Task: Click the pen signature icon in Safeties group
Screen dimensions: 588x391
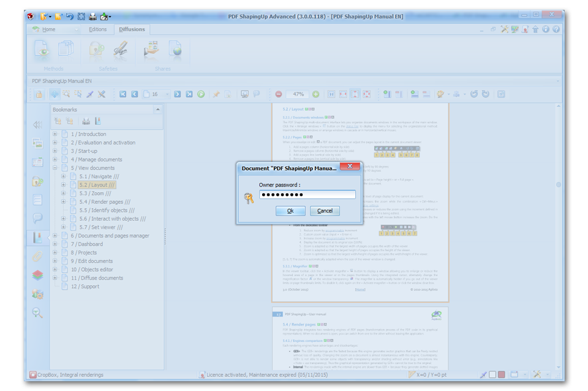Action: [121, 50]
